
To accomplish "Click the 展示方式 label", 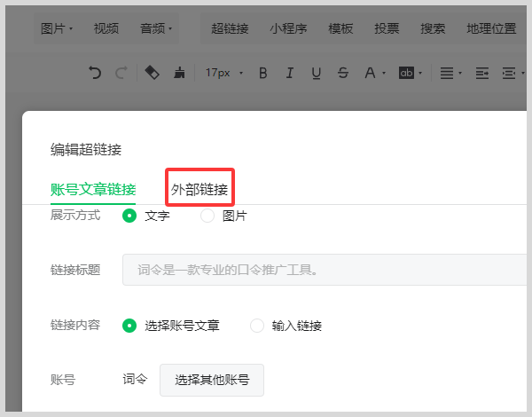I will pos(75,216).
